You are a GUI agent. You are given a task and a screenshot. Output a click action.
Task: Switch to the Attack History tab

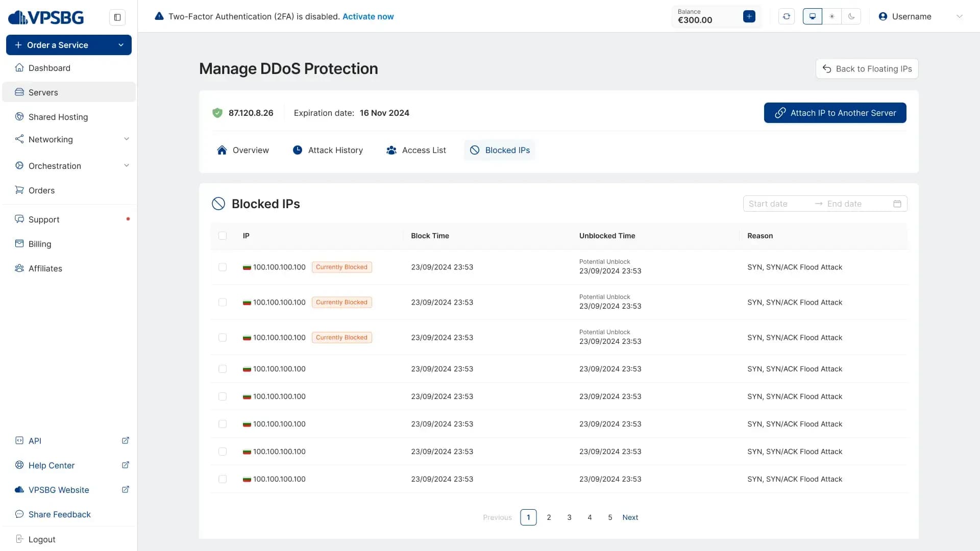(328, 150)
